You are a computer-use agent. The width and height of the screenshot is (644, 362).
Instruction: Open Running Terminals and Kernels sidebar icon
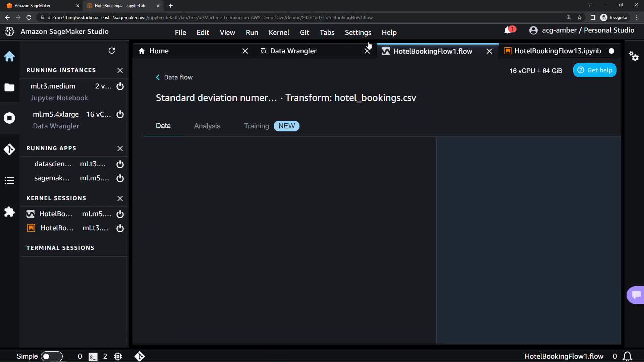[9, 118]
